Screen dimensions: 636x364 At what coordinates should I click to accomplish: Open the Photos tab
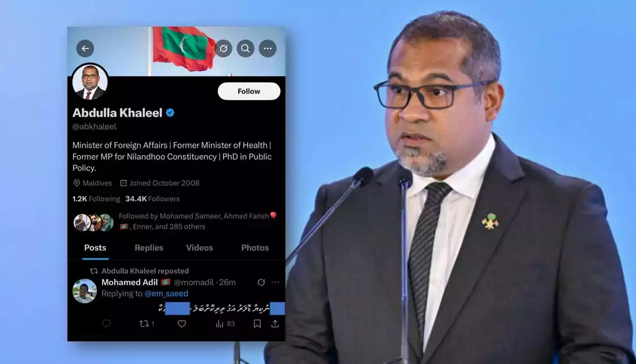[255, 247]
